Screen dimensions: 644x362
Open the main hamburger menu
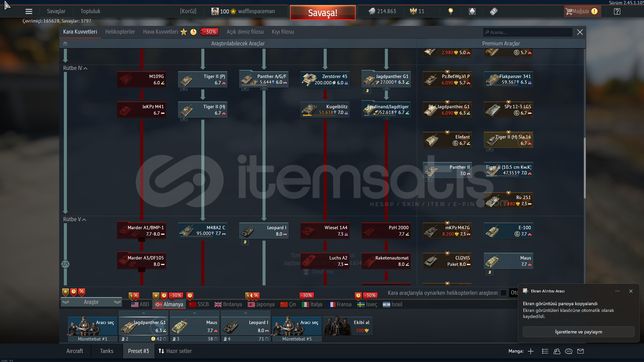coord(29,11)
